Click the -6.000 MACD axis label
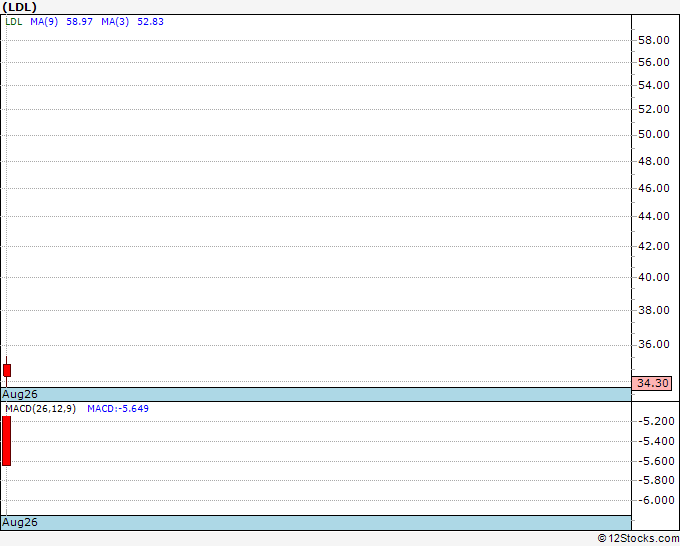 click(x=656, y=500)
